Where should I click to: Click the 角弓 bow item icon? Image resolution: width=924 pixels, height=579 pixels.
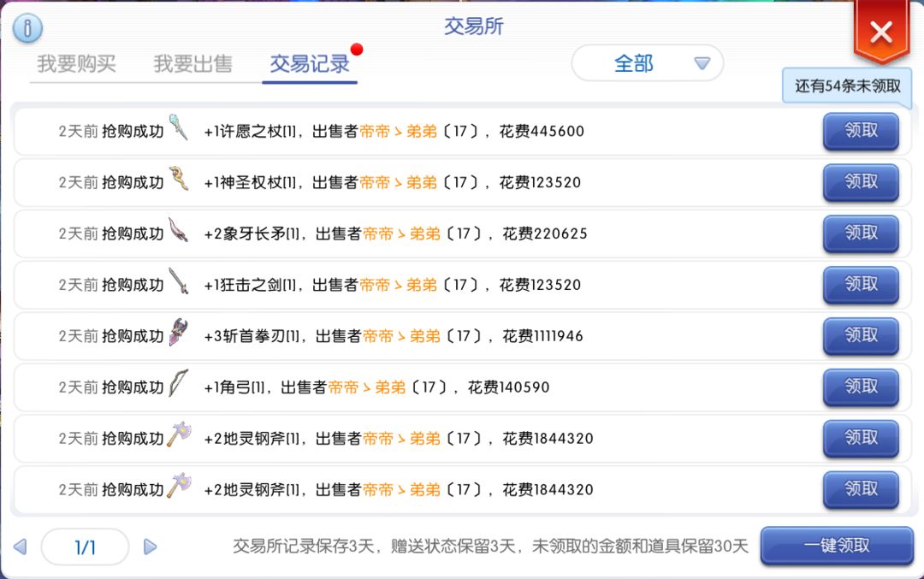pyautogui.click(x=179, y=383)
